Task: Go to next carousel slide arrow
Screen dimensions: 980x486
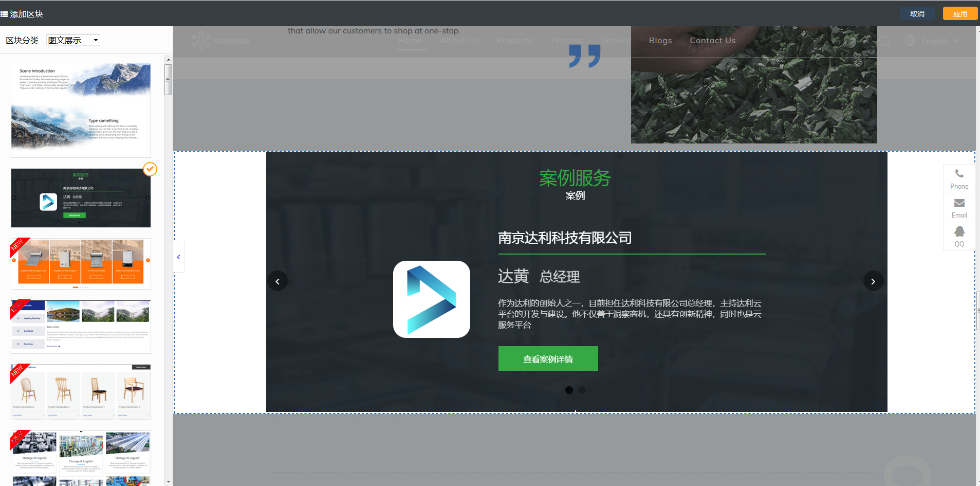Action: coord(873,281)
